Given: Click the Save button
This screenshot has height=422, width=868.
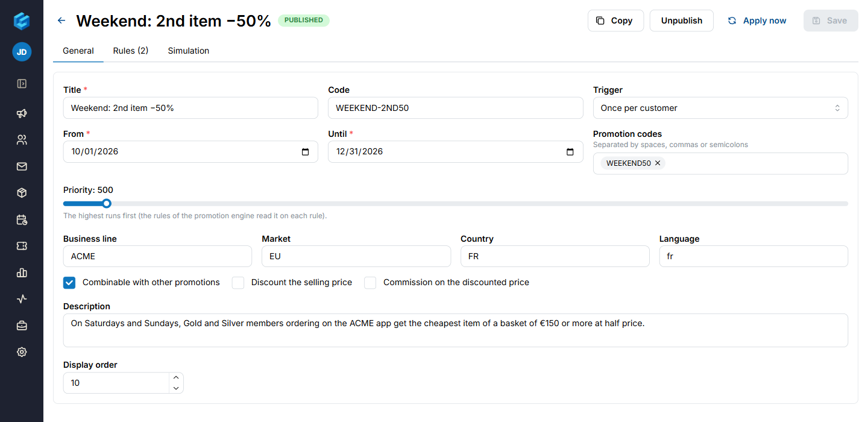Looking at the screenshot, I should point(831,20).
